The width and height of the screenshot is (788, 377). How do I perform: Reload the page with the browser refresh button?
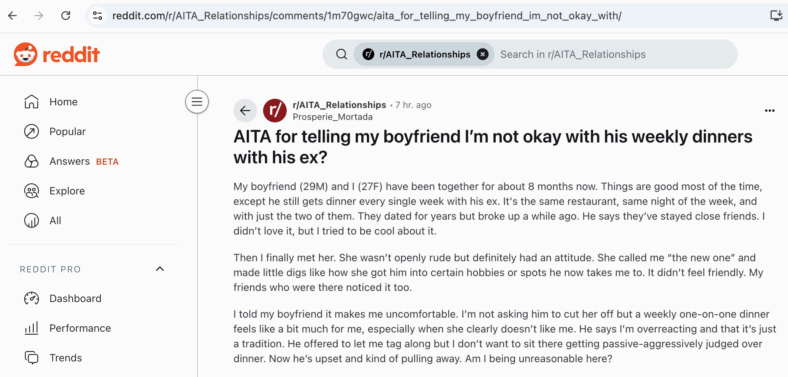[65, 16]
